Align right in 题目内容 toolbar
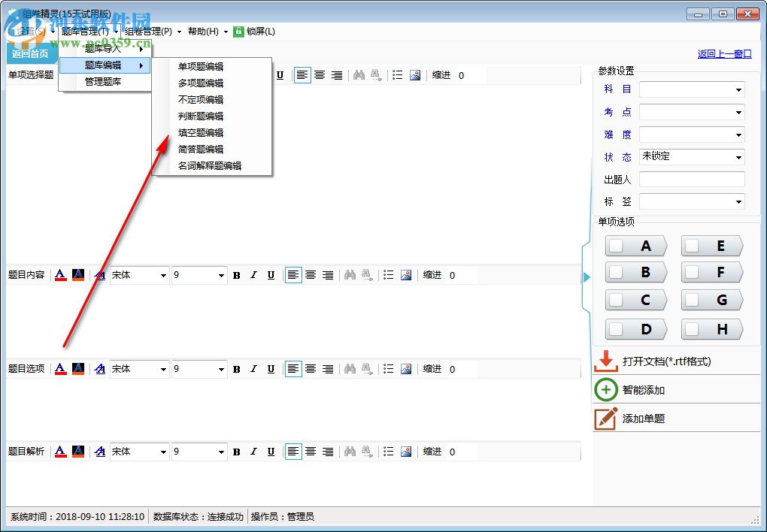The height and width of the screenshot is (532, 767). click(328, 275)
